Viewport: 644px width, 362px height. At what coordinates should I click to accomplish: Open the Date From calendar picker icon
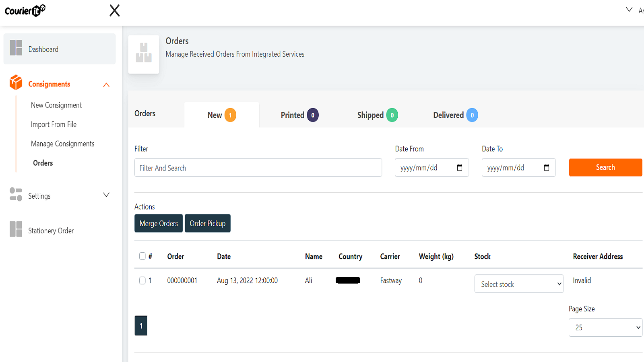(460, 168)
